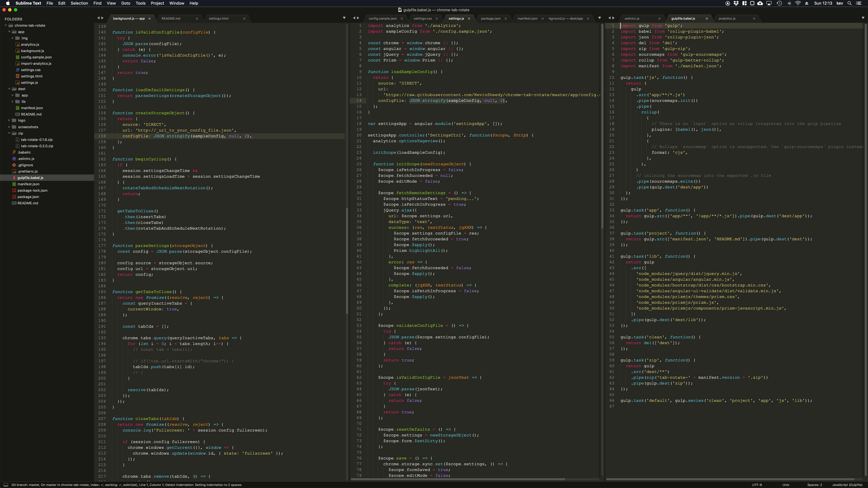Switch to the package.json tab
This screenshot has width=868, height=488.
coord(491,19)
